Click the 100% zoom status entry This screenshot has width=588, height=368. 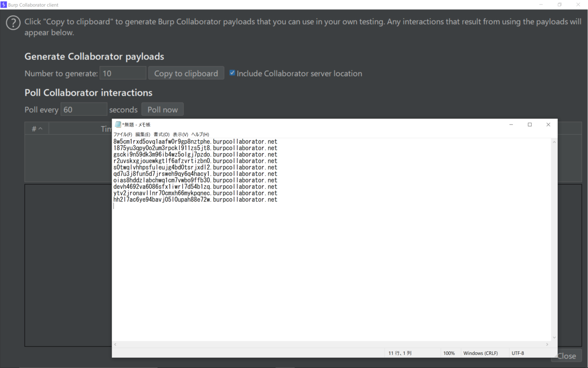[x=449, y=353]
